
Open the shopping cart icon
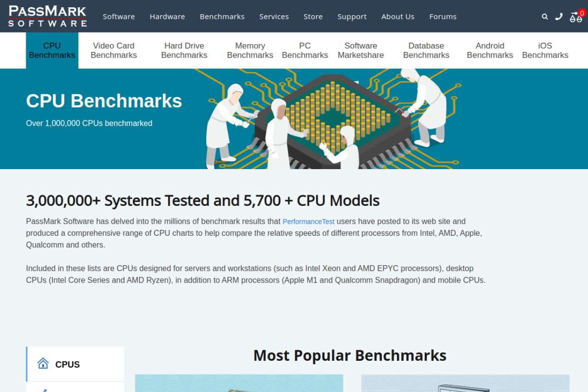click(x=576, y=17)
